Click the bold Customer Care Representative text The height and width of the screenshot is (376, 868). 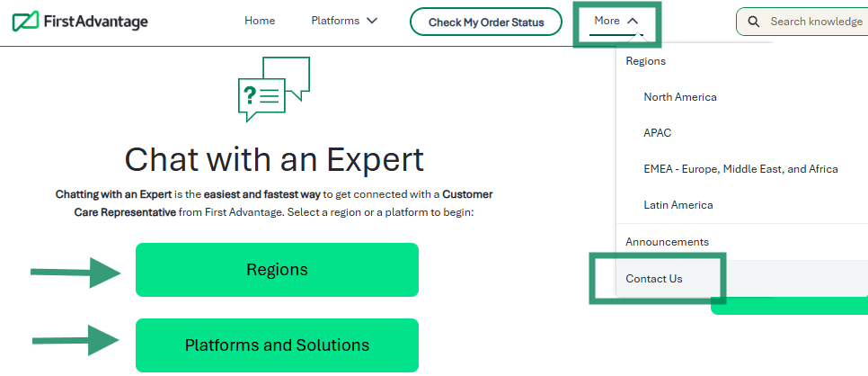[283, 203]
